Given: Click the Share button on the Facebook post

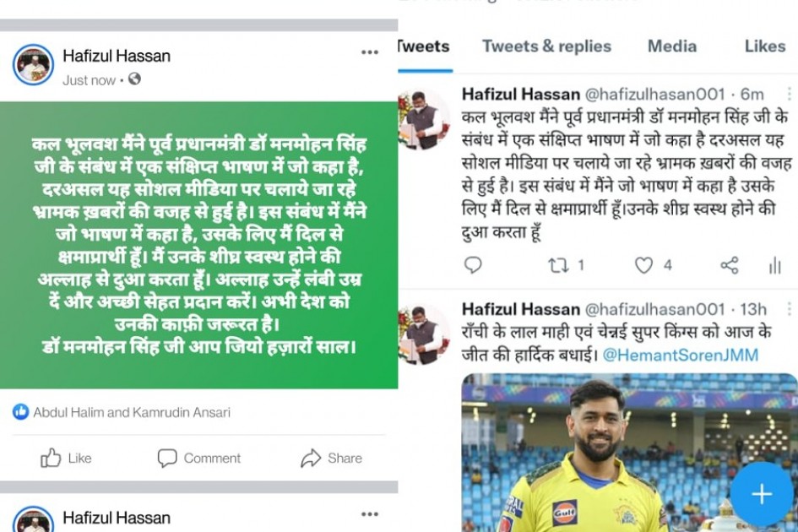Looking at the screenshot, I should pyautogui.click(x=331, y=458).
